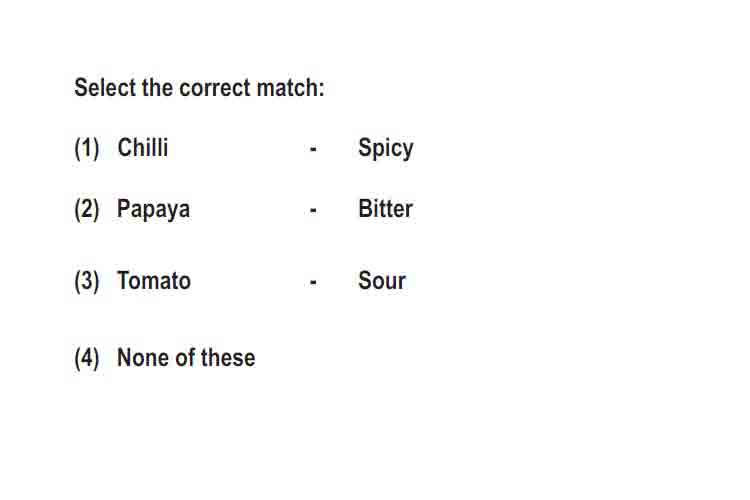Click the word Select in the heading
The width and height of the screenshot is (750, 500).
pyautogui.click(x=105, y=88)
